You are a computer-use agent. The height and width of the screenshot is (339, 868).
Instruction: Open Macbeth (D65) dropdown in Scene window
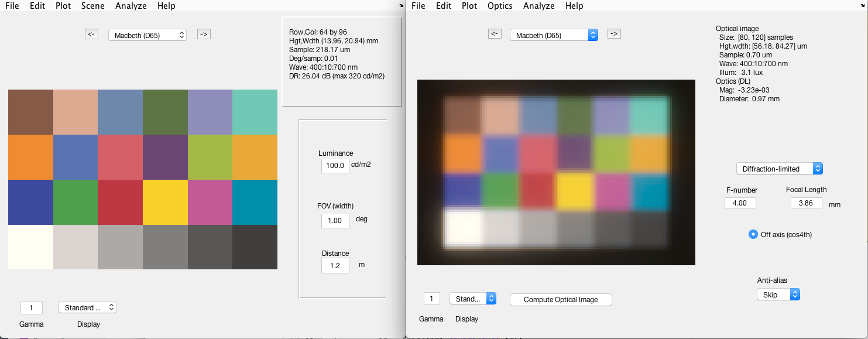(147, 35)
